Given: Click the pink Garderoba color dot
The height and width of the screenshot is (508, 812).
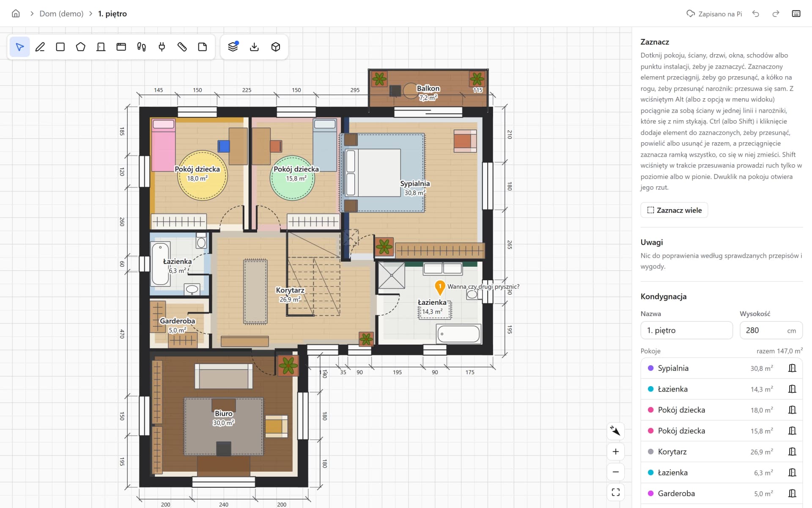Looking at the screenshot, I should pyautogui.click(x=650, y=493).
